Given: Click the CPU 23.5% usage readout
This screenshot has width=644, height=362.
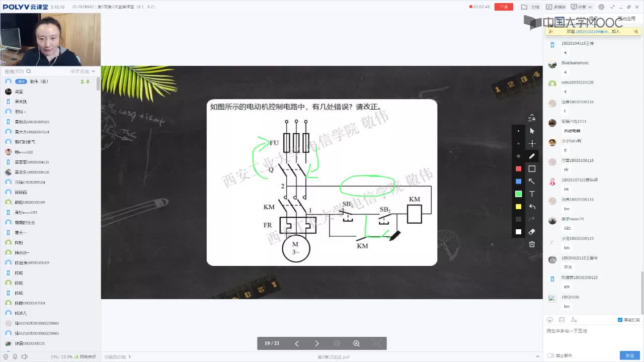Looking at the screenshot, I should [x=62, y=357].
